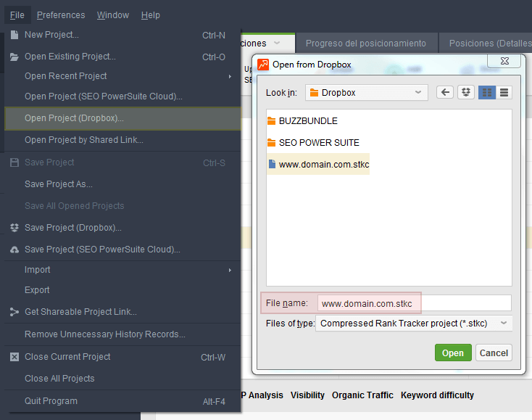Click the Dropbox logo icon button

point(466,92)
